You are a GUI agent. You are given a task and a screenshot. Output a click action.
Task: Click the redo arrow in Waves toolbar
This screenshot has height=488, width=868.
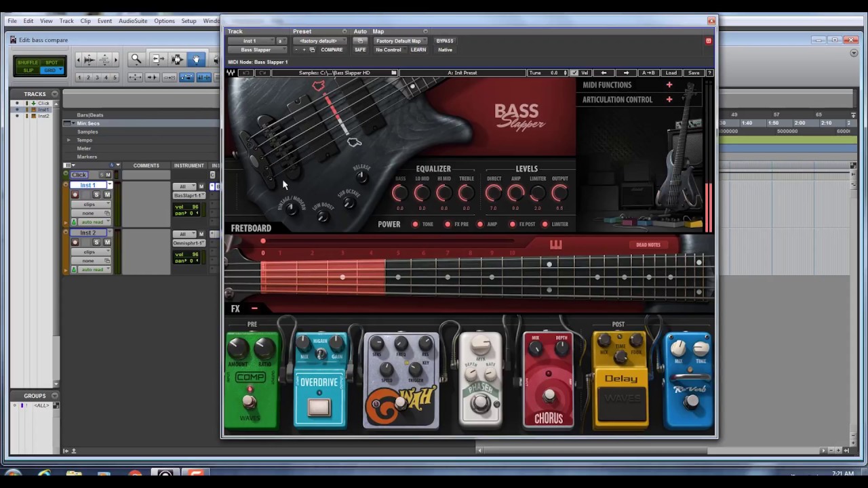click(263, 73)
